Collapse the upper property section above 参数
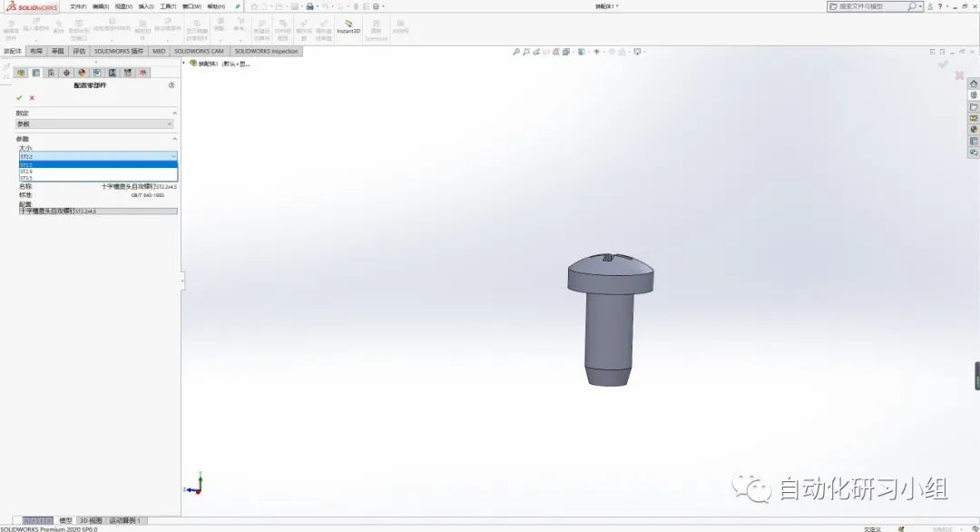 [x=174, y=113]
